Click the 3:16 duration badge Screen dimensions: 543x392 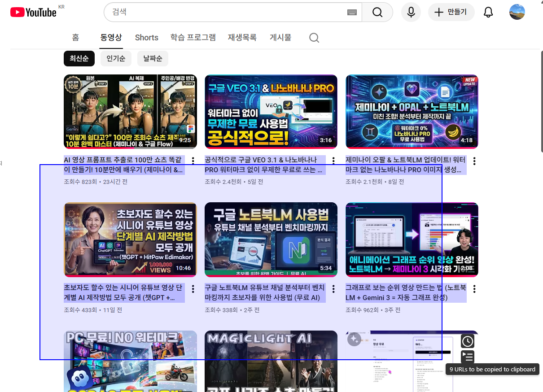coord(326,140)
